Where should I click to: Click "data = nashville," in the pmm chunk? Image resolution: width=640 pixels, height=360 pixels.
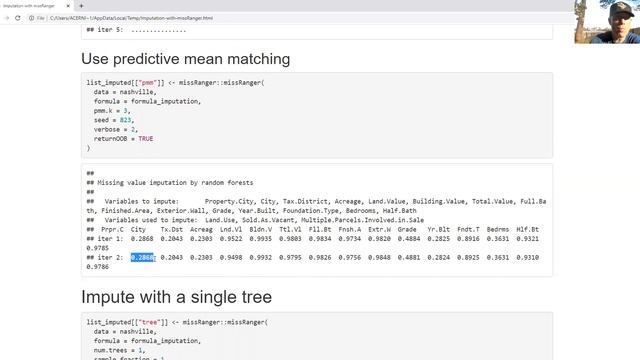(125, 92)
